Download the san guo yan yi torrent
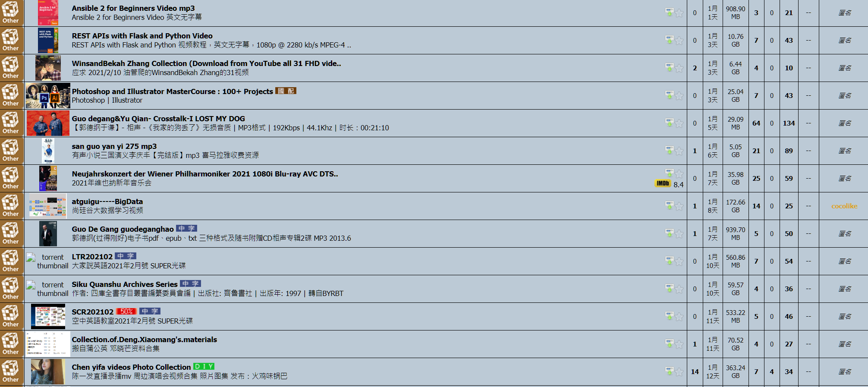This screenshot has width=868, height=387. tap(669, 151)
